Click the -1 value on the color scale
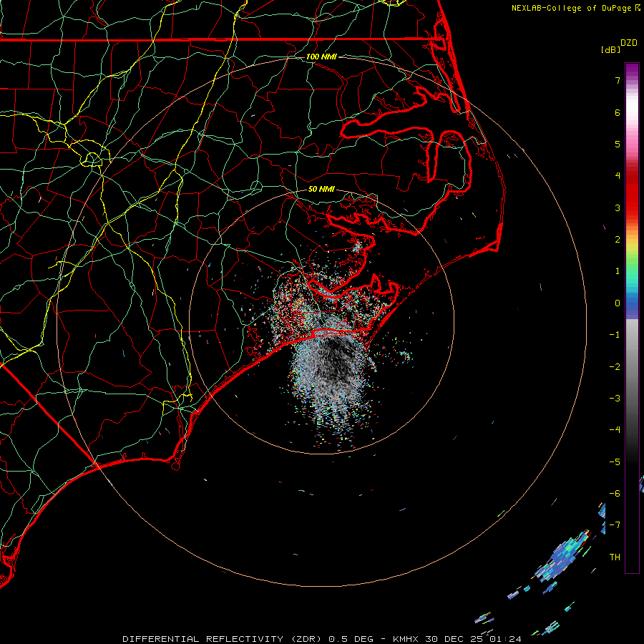This screenshot has height=644, width=644. tap(615, 335)
